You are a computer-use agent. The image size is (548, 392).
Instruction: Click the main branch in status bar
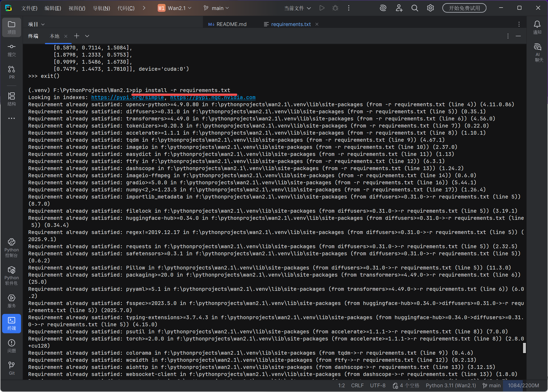(491, 385)
